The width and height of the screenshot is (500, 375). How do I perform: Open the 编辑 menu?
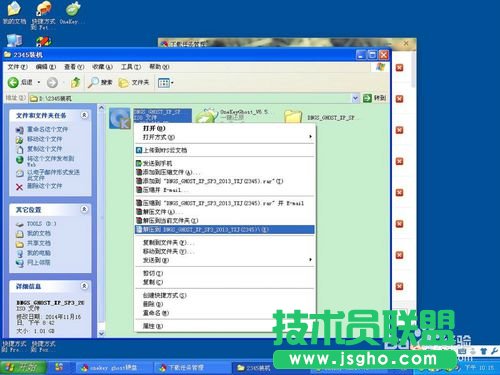[x=46, y=67]
